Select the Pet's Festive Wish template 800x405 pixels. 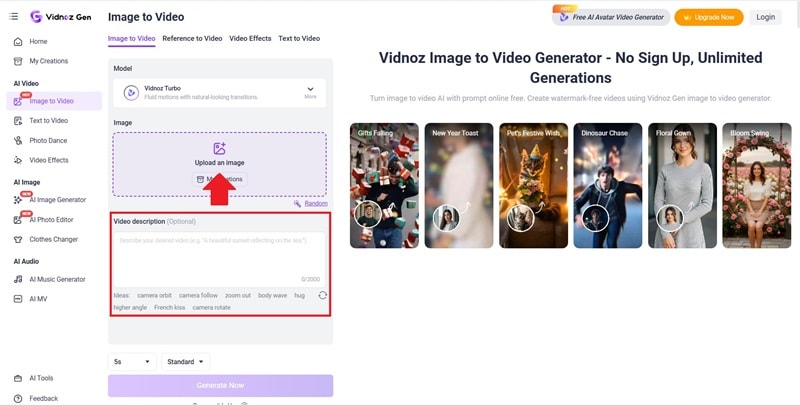[533, 186]
